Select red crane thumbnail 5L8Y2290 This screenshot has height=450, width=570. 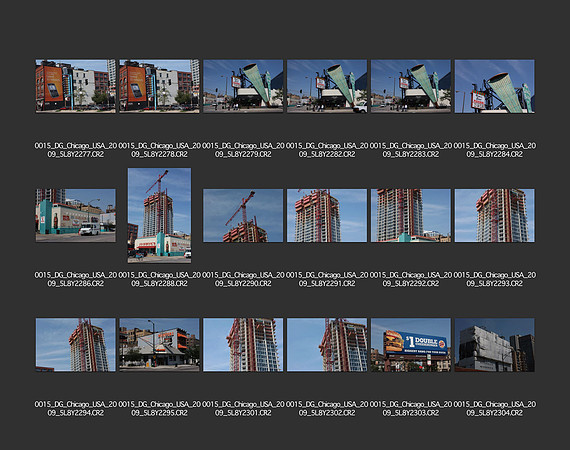coord(243,215)
